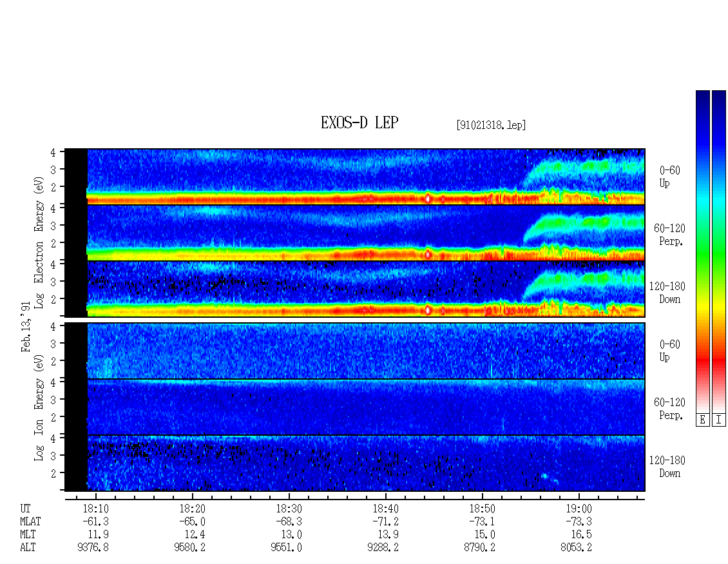The height and width of the screenshot is (564, 728).
Task: Click the I color scale bar
Action: click(719, 251)
